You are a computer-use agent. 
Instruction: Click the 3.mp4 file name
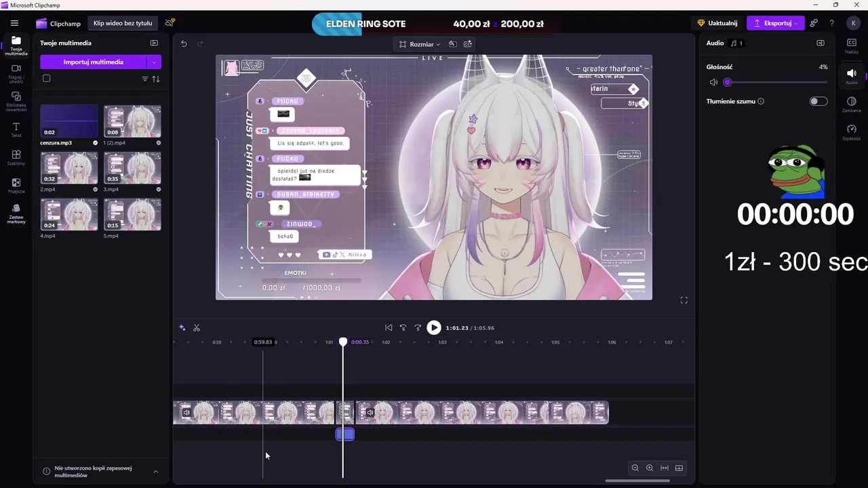(111, 190)
